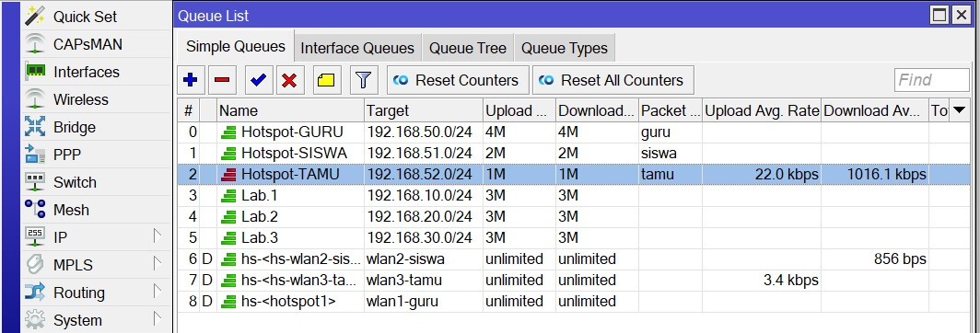Open the Queue Tree tab
Screen dimensions: 980x333
tap(468, 48)
